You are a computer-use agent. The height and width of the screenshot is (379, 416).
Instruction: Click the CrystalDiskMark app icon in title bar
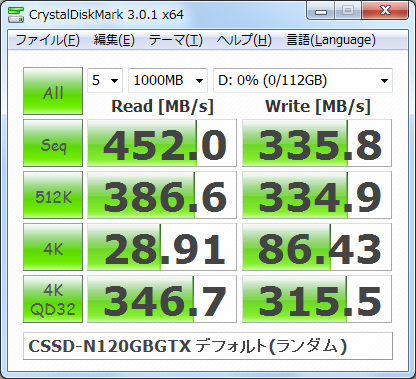16,14
